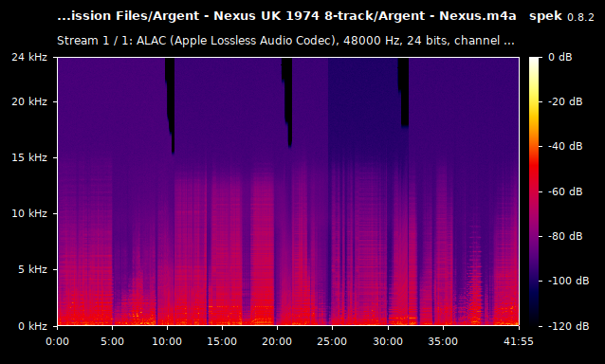Click the 30:00 time axis label

(x=388, y=341)
